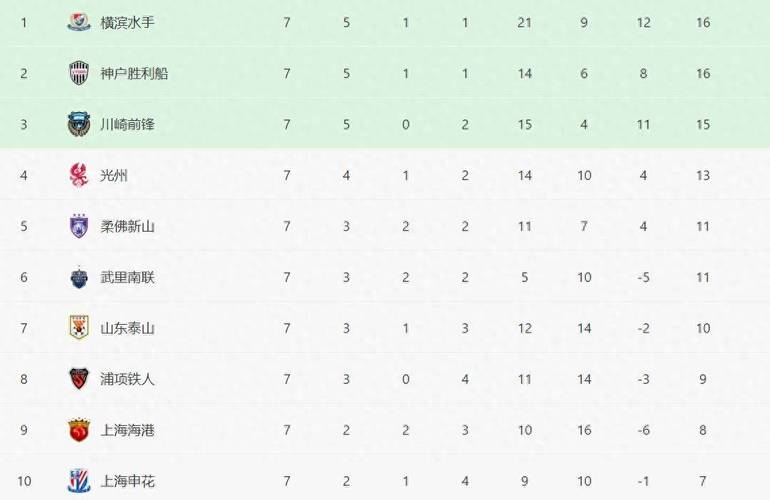Select the 上海海港 club badge
The height and width of the screenshot is (500, 770).
(79, 430)
